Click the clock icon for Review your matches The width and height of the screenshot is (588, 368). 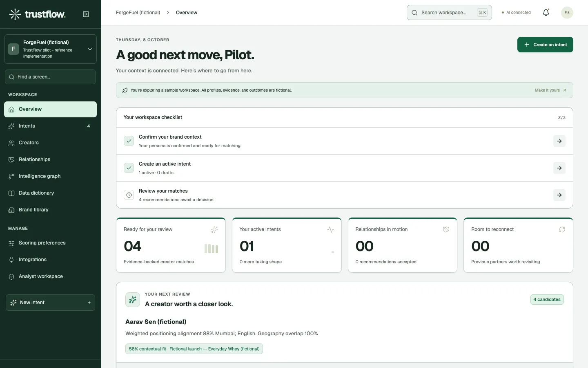[129, 195]
